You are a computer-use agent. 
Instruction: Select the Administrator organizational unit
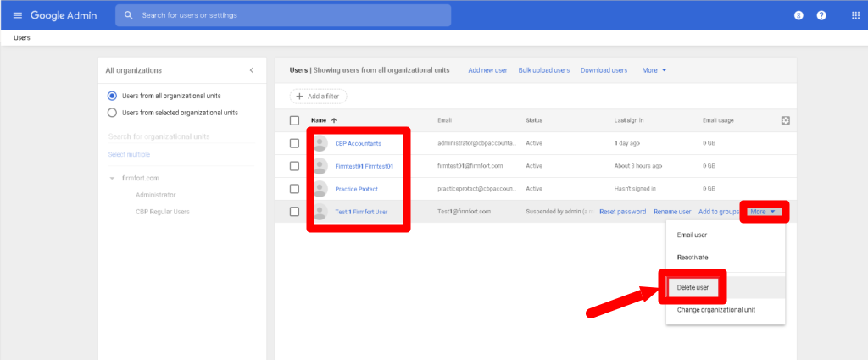point(156,195)
